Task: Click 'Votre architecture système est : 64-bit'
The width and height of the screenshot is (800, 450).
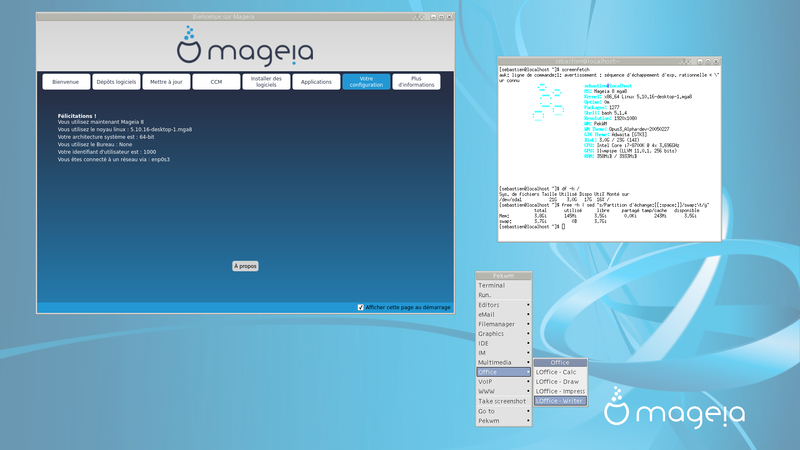Action: click(106, 137)
